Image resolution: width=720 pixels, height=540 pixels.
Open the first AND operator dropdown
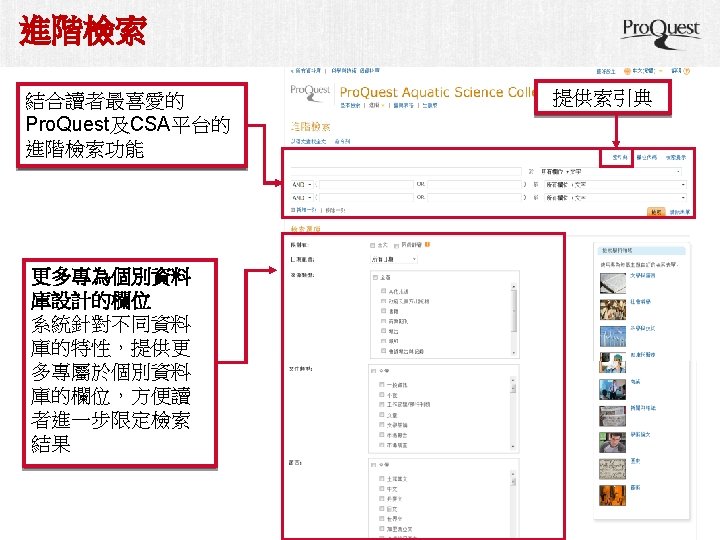302,185
